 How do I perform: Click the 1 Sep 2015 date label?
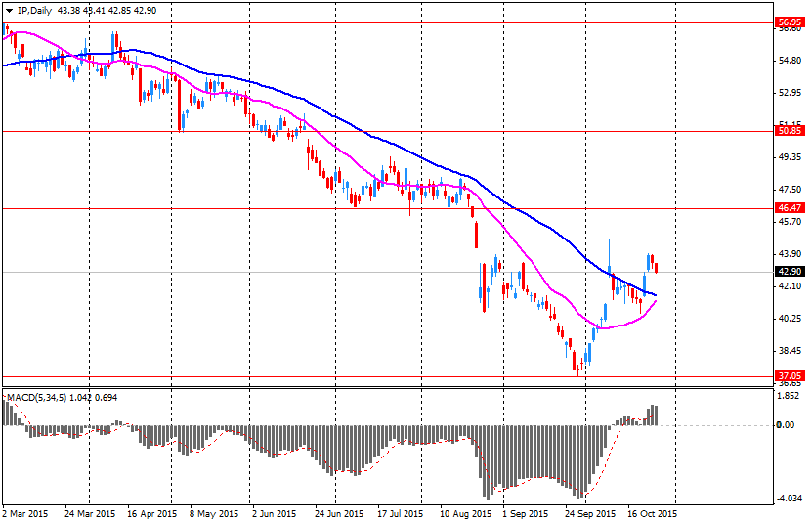tap(526, 514)
